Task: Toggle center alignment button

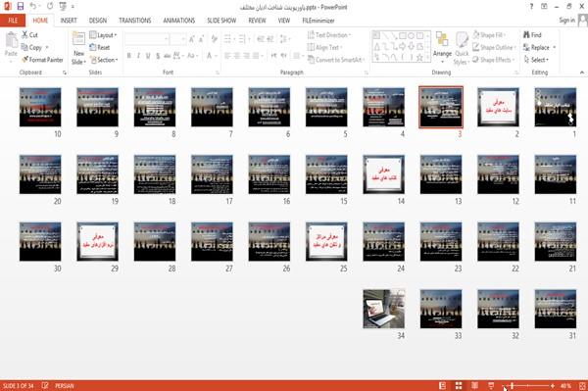Action: (x=237, y=56)
